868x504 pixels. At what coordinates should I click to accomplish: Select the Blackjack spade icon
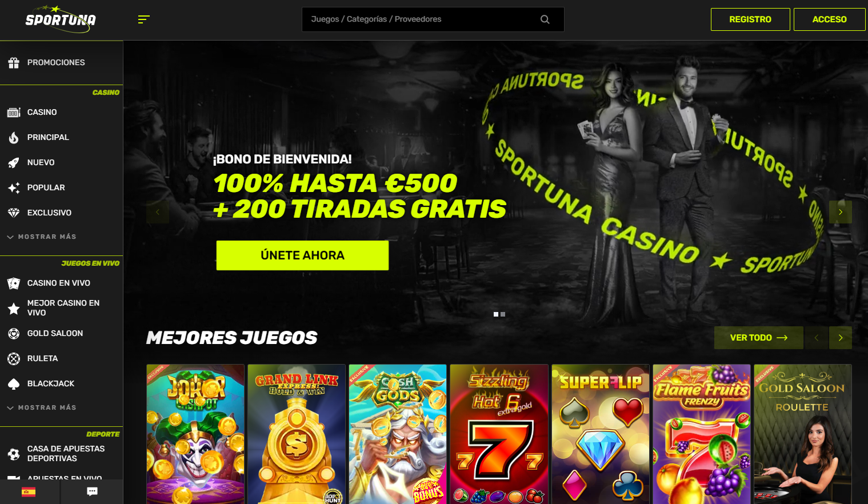coord(14,384)
